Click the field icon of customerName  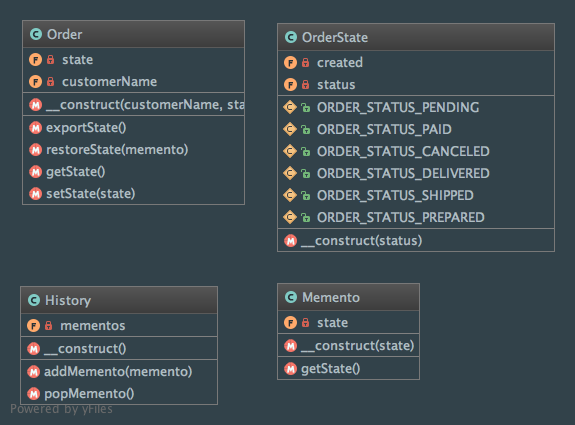tap(36, 81)
